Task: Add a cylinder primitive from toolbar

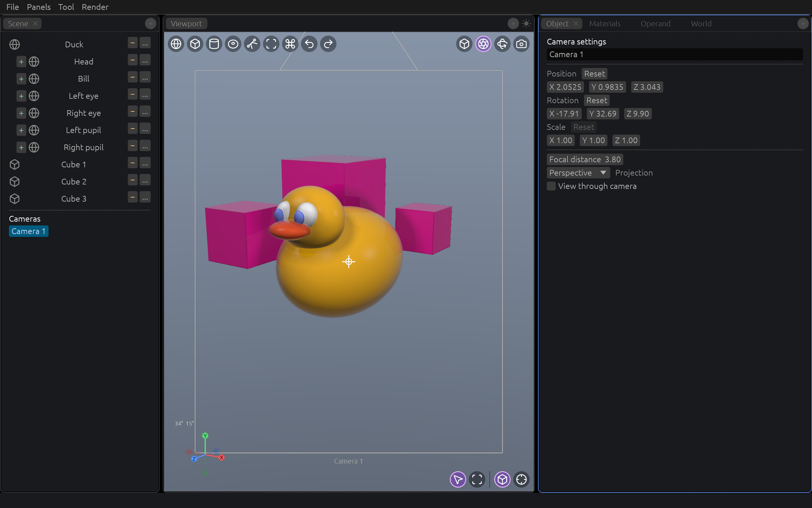Action: click(214, 44)
